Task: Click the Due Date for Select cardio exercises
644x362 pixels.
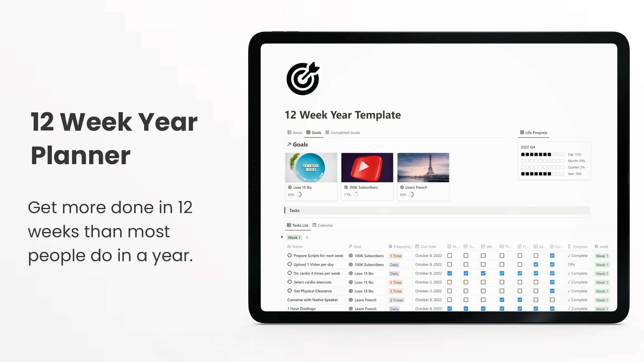Action: click(428, 282)
